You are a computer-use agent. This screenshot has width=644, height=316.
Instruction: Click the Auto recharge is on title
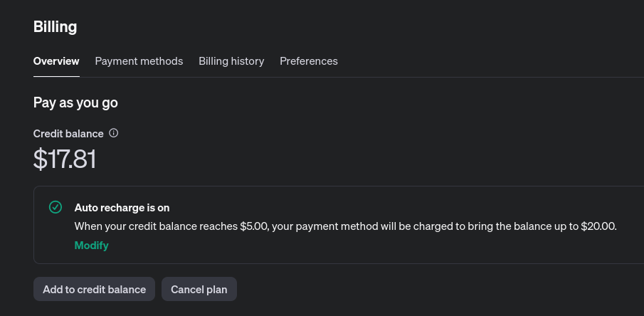tap(122, 208)
